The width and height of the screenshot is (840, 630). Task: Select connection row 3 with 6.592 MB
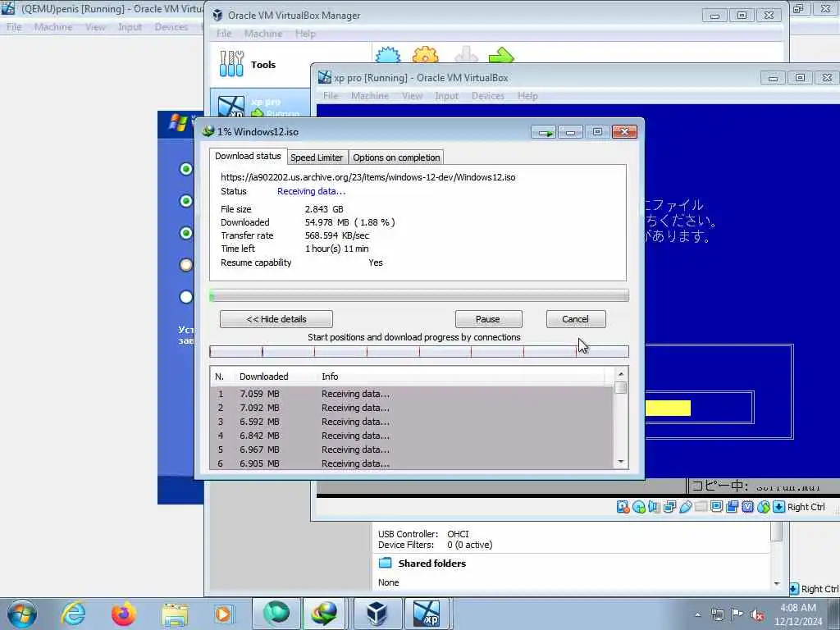point(412,422)
